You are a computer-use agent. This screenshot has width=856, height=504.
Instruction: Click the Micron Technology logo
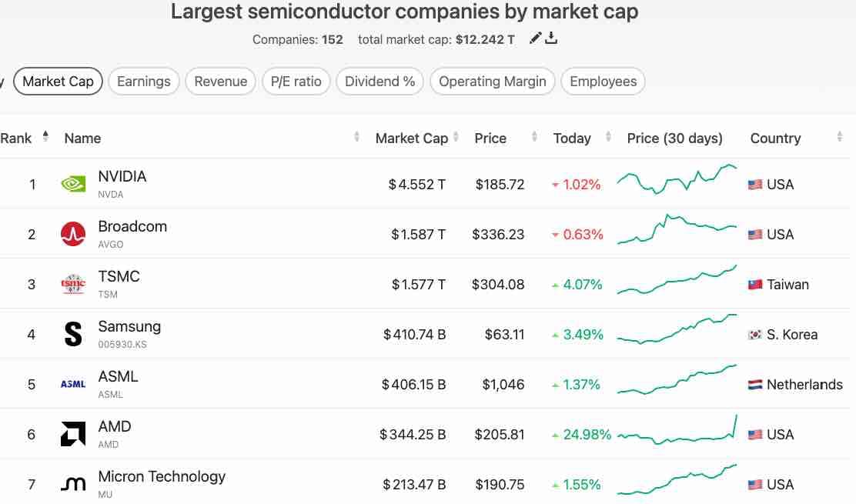coord(73,484)
